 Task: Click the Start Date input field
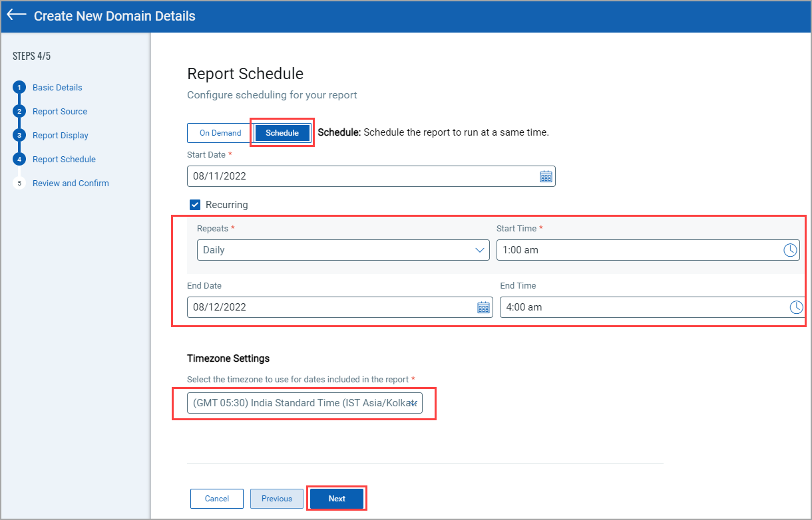pyautogui.click(x=359, y=177)
